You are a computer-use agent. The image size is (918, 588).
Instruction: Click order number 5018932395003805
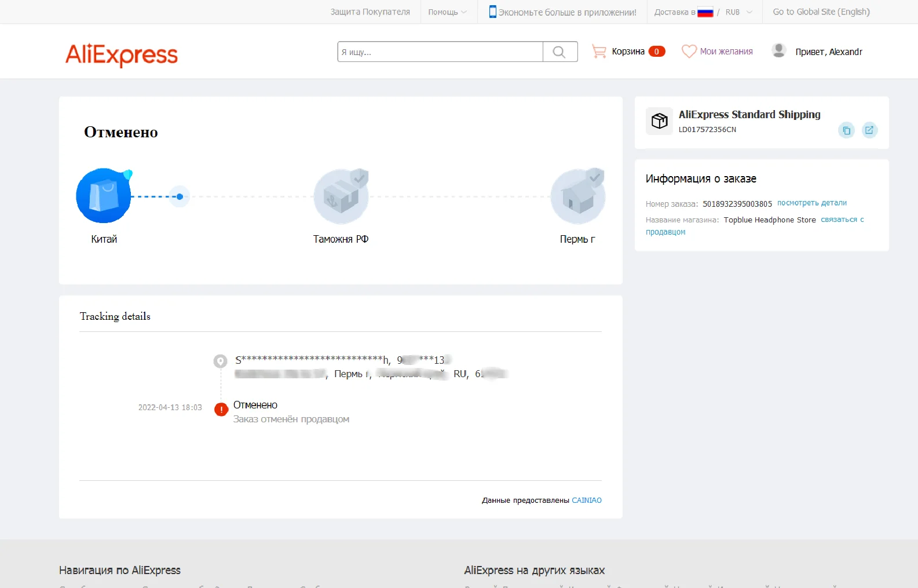[x=737, y=204]
